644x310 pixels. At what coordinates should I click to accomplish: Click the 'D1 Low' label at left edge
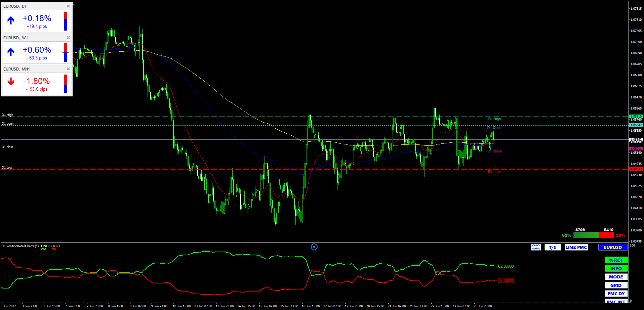pos(7,168)
